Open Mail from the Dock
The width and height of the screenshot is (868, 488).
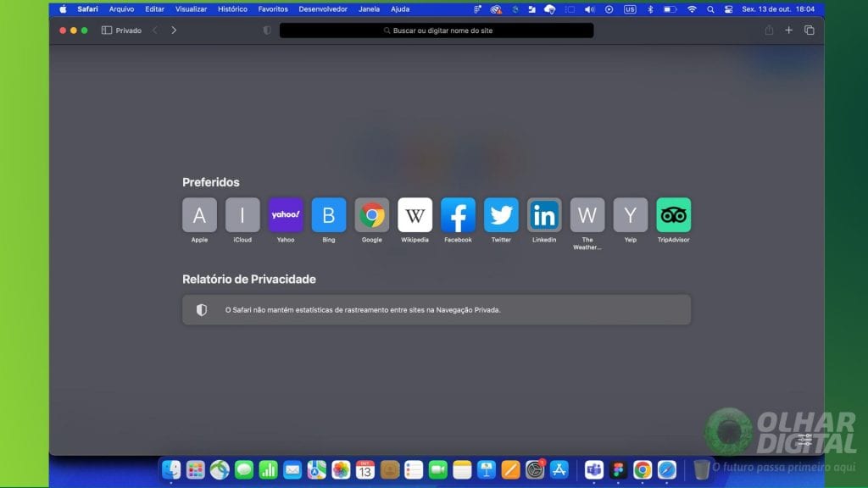pyautogui.click(x=292, y=469)
